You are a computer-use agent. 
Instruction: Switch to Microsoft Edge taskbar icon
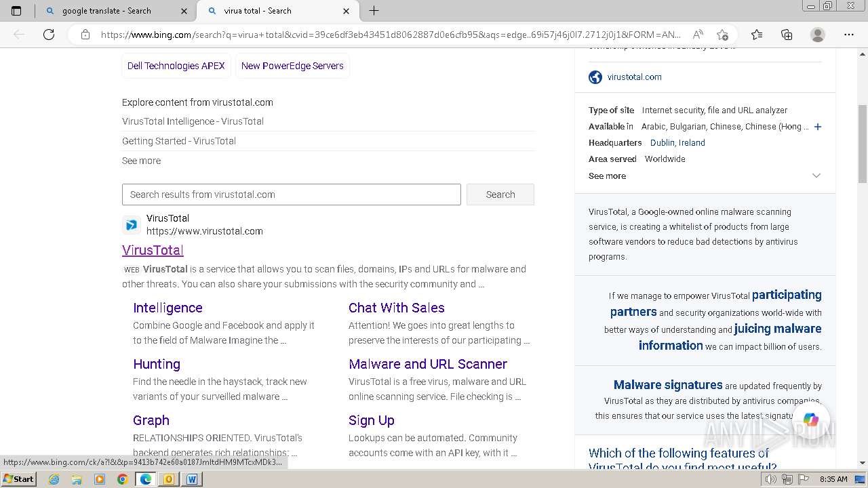click(x=146, y=479)
